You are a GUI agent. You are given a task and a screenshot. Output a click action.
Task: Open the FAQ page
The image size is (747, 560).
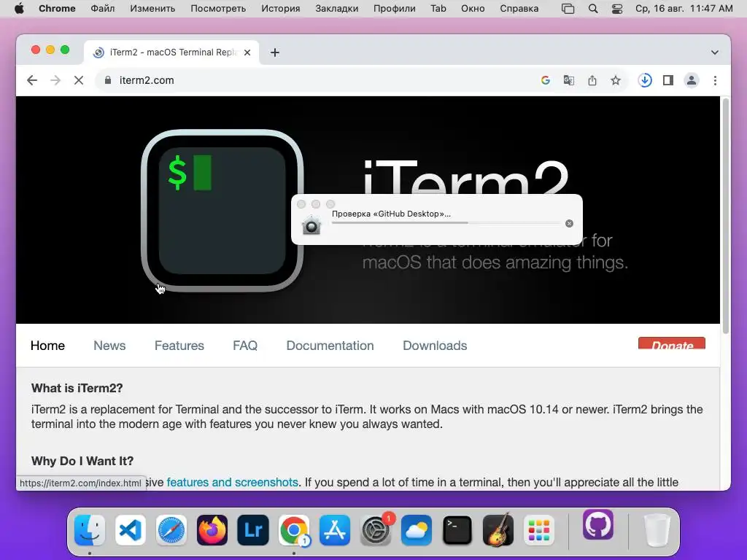[245, 346]
